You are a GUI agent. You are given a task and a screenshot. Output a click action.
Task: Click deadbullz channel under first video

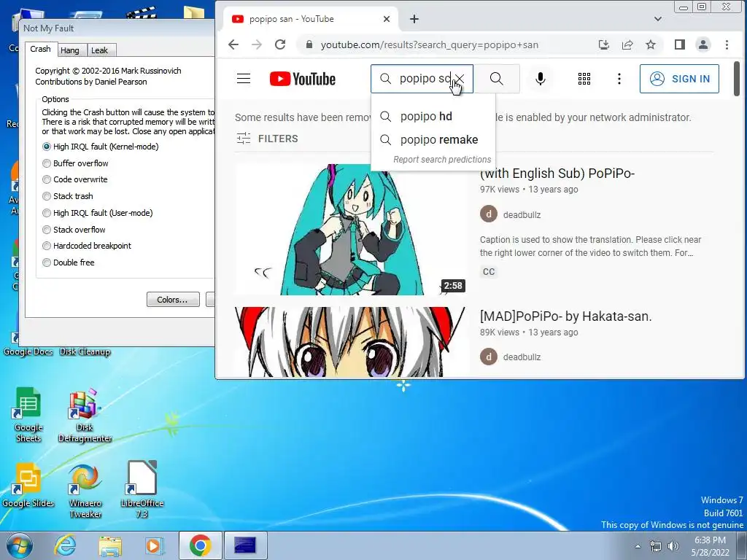522,215
